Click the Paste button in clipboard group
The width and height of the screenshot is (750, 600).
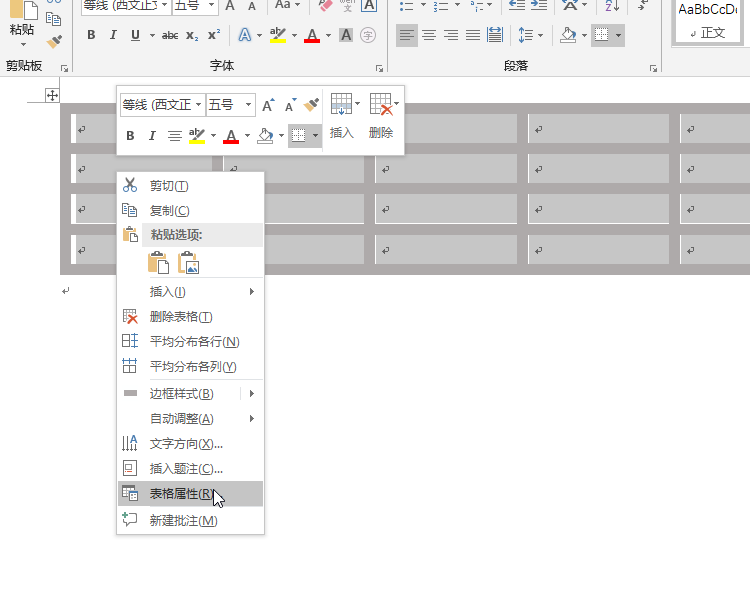tap(22, 17)
